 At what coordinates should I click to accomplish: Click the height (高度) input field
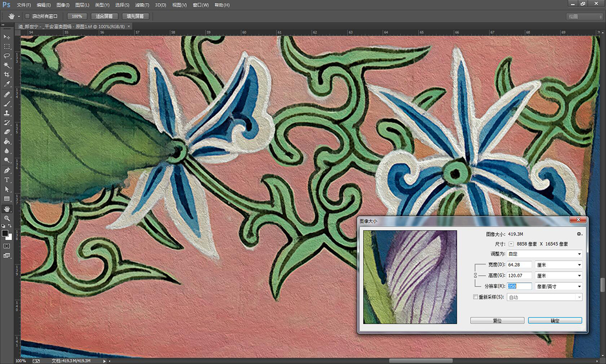520,276
